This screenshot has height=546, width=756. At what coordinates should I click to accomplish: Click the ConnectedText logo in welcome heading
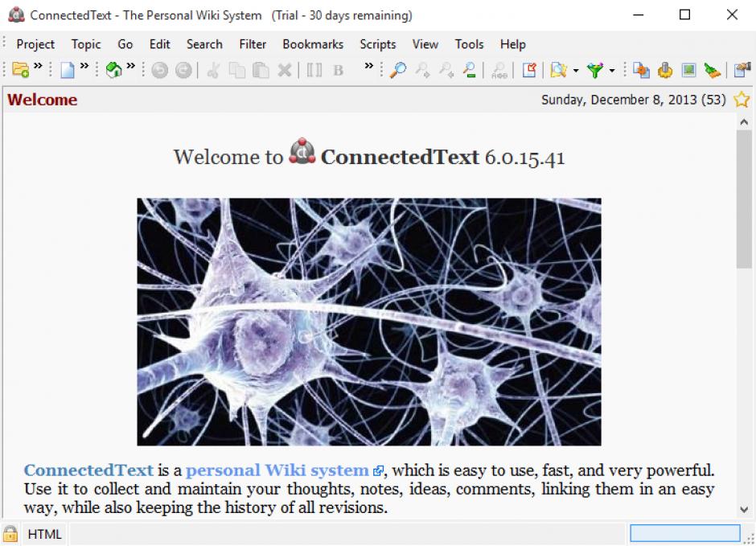click(x=302, y=151)
